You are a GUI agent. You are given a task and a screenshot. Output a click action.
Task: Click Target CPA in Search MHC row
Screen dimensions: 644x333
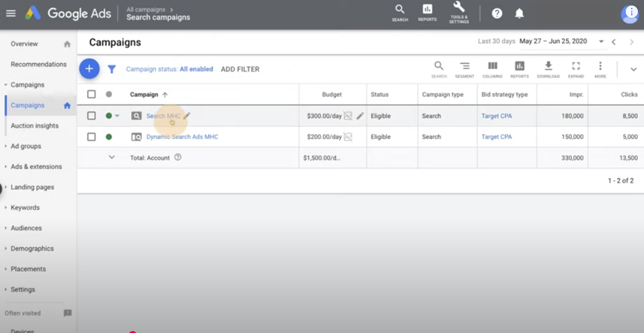click(x=496, y=116)
